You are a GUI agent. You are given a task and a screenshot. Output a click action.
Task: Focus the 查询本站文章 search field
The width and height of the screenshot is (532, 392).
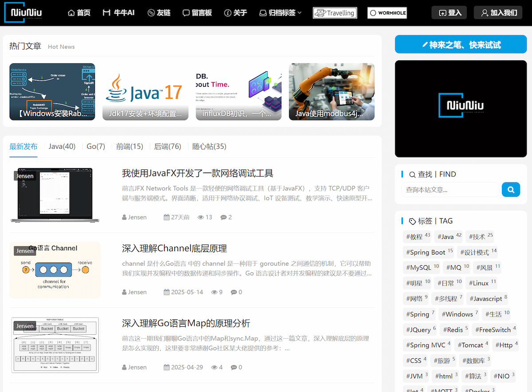[x=450, y=190]
